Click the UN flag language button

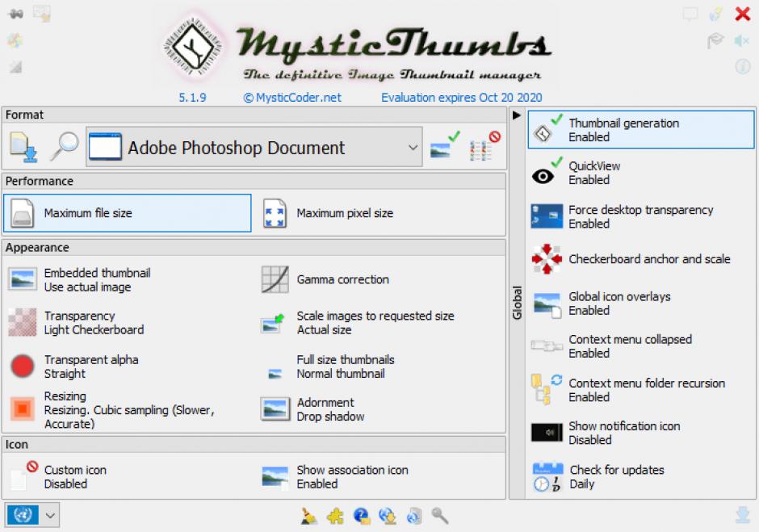click(x=23, y=515)
